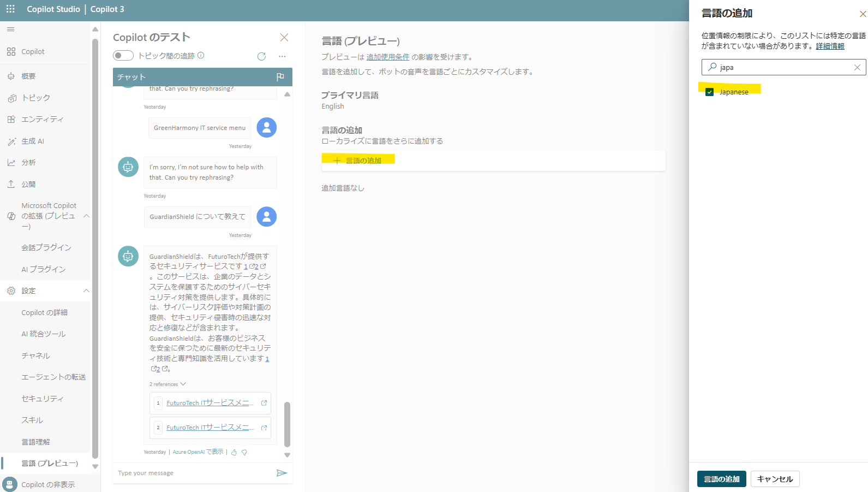Image resolution: width=868 pixels, height=492 pixels.
Task: Click the sidebar scrollbar down arrow
Action: (95, 467)
